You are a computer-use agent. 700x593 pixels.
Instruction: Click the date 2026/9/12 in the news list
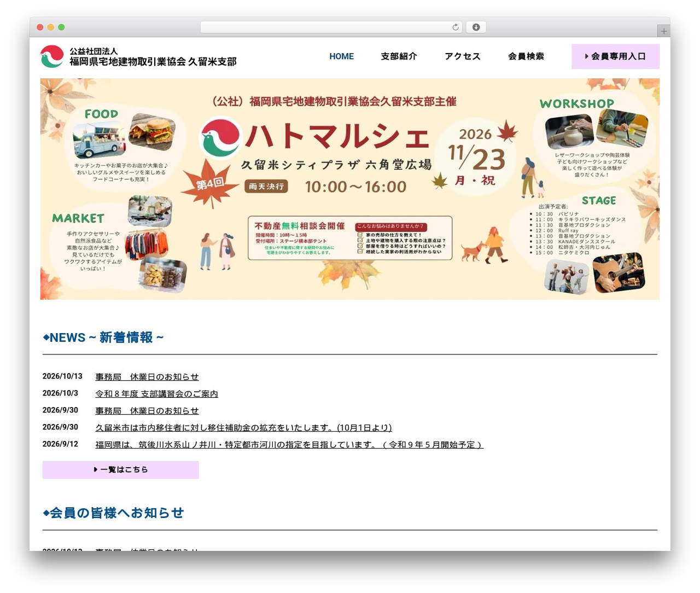60,444
